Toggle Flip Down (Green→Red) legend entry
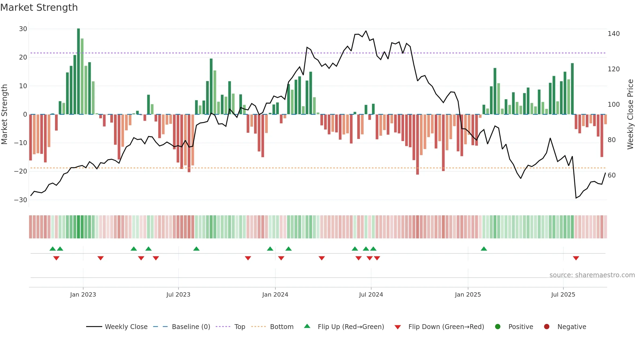The image size is (644, 362). pos(439,327)
